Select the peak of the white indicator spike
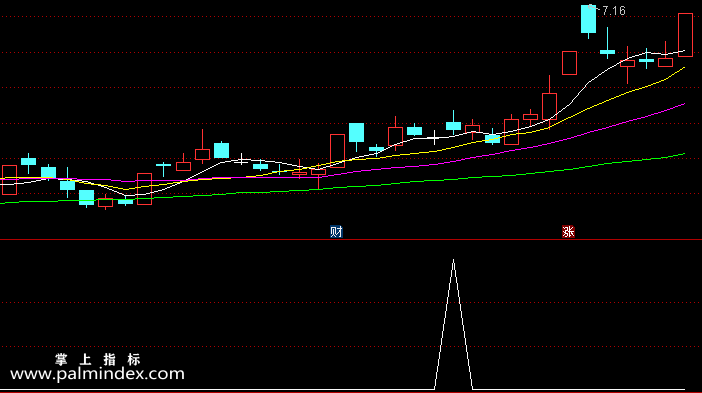The height and width of the screenshot is (393, 702). [453, 261]
